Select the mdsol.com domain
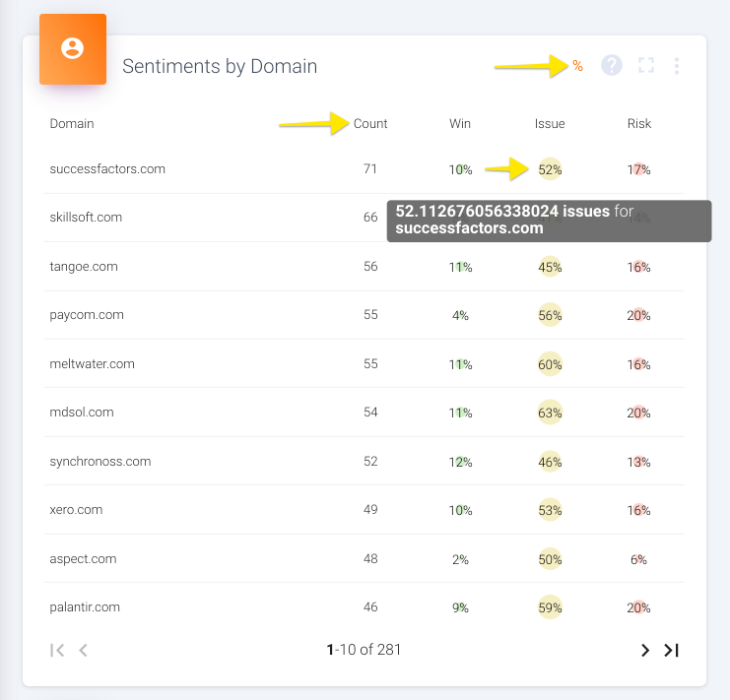Image resolution: width=730 pixels, height=700 pixels. (x=82, y=413)
